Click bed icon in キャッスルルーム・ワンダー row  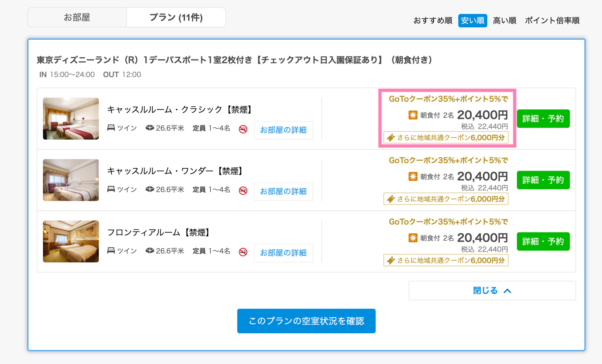coord(111,189)
